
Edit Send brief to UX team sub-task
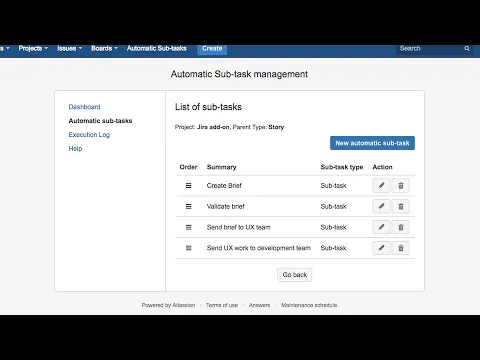coord(381,227)
